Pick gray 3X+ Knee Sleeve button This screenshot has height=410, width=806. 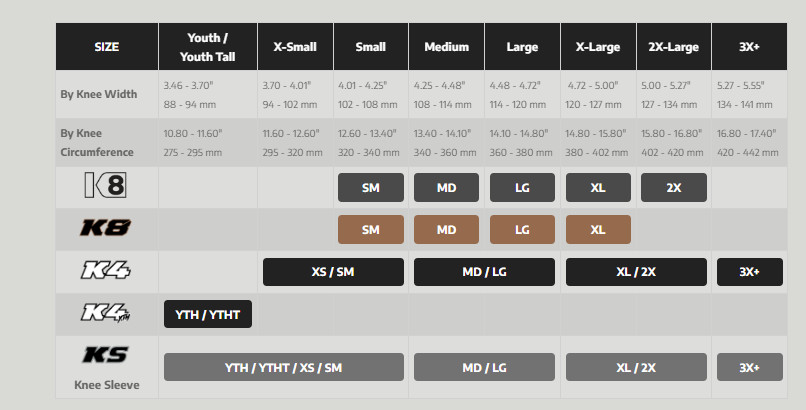[750, 367]
